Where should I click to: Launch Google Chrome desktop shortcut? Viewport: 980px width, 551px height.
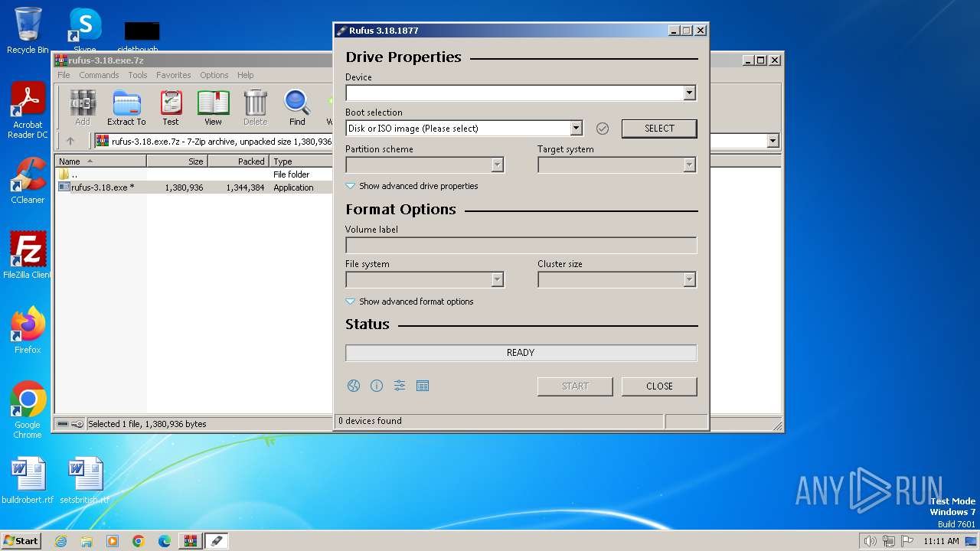28,409
